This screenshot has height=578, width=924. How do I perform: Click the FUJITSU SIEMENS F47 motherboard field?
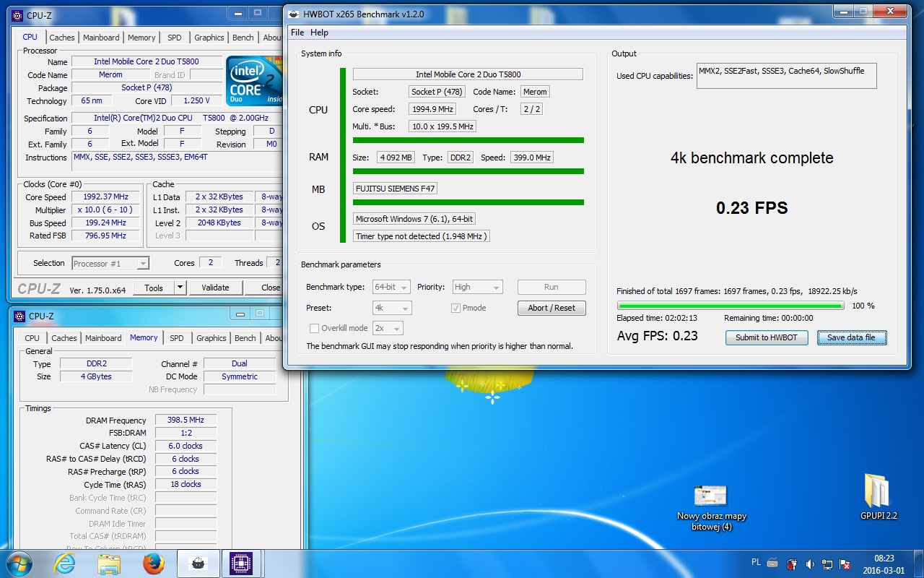[395, 189]
